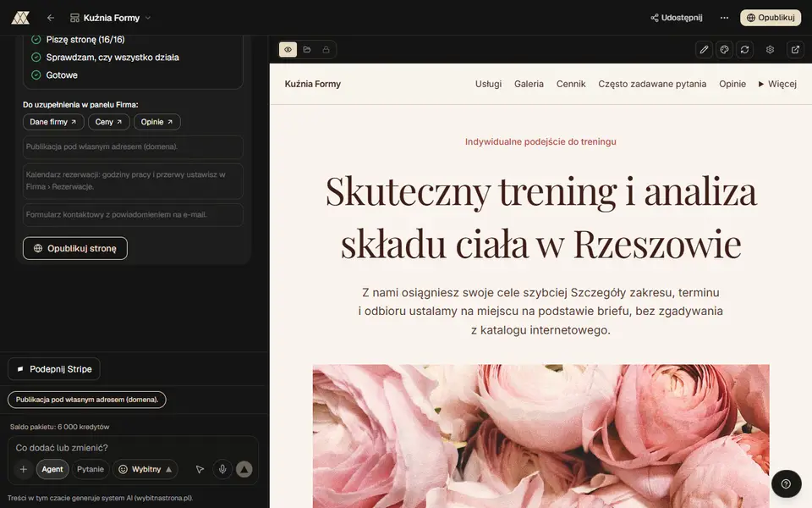This screenshot has width=812, height=508.
Task: Click the app logo in top-left corner
Action: pyautogui.click(x=20, y=18)
